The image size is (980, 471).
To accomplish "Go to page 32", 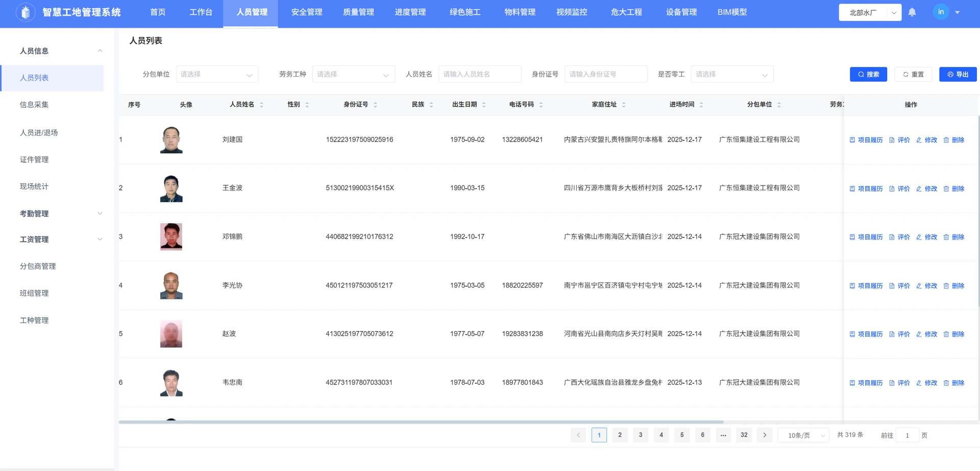I will tap(744, 435).
